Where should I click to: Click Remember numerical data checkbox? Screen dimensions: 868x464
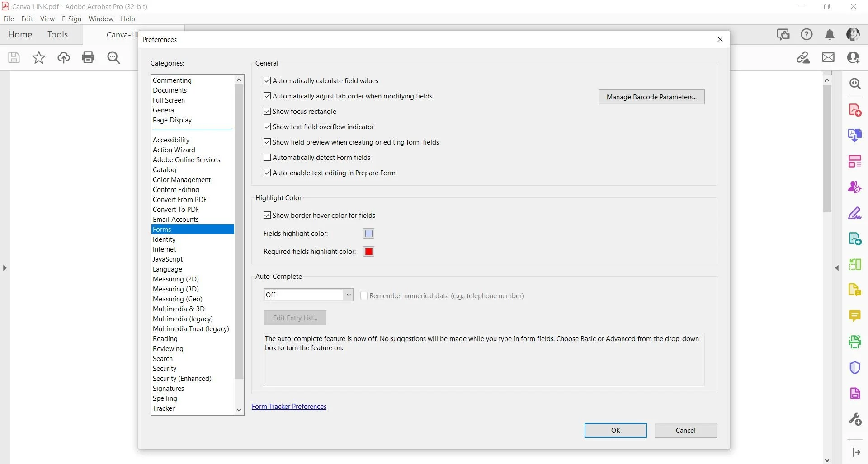pyautogui.click(x=363, y=295)
